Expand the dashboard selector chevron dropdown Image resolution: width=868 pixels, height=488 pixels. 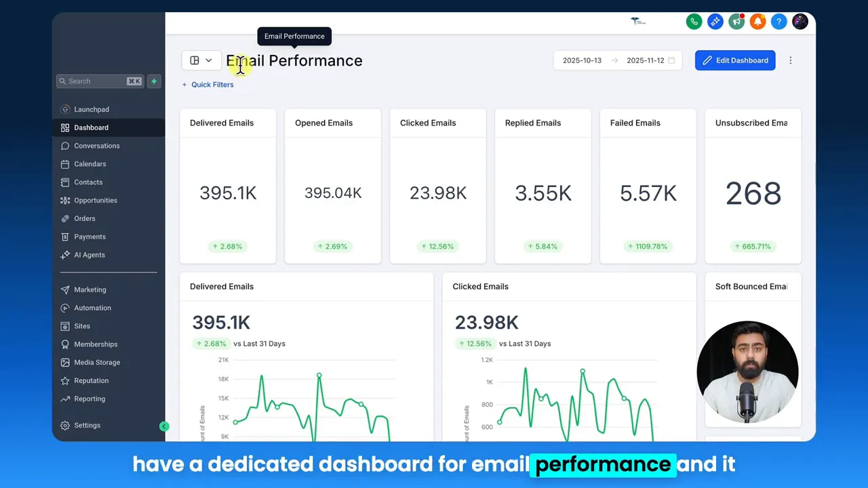click(x=209, y=60)
